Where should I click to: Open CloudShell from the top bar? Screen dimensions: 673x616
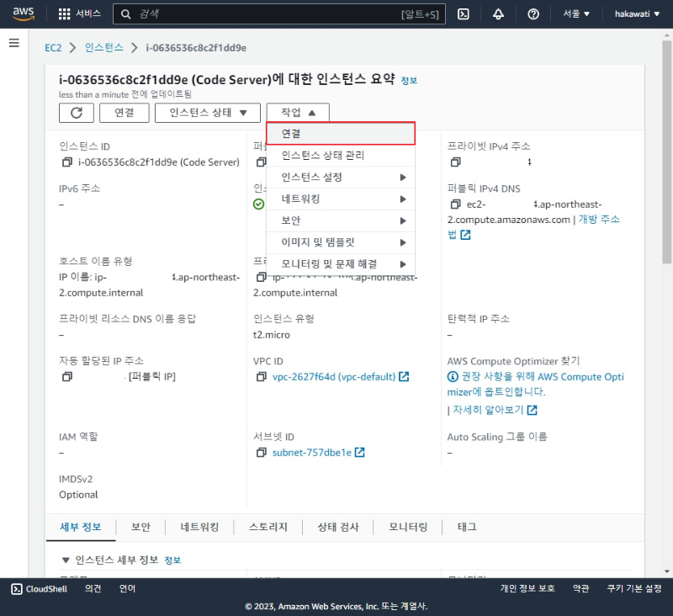[x=464, y=13]
